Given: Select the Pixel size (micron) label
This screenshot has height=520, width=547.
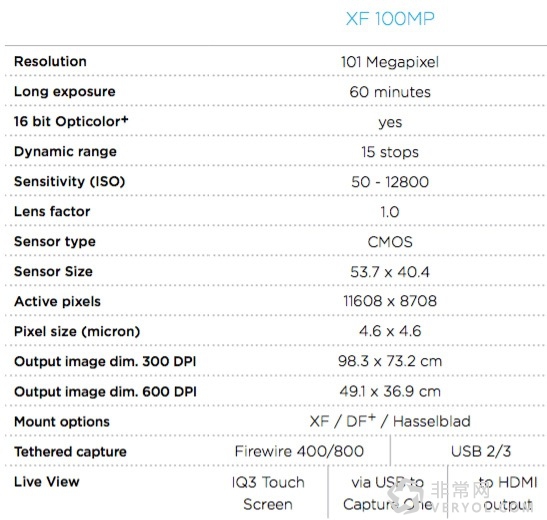Looking at the screenshot, I should coord(77,331).
